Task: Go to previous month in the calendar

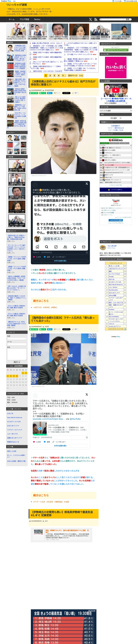Action: pyautogui.click(x=11, y=366)
